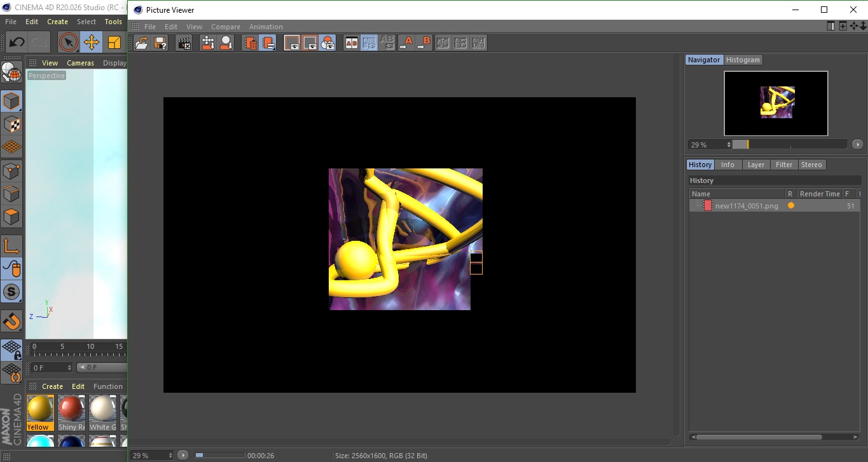The height and width of the screenshot is (462, 868).
Task: Click the render progress bar at bottom
Action: pyautogui.click(x=219, y=455)
